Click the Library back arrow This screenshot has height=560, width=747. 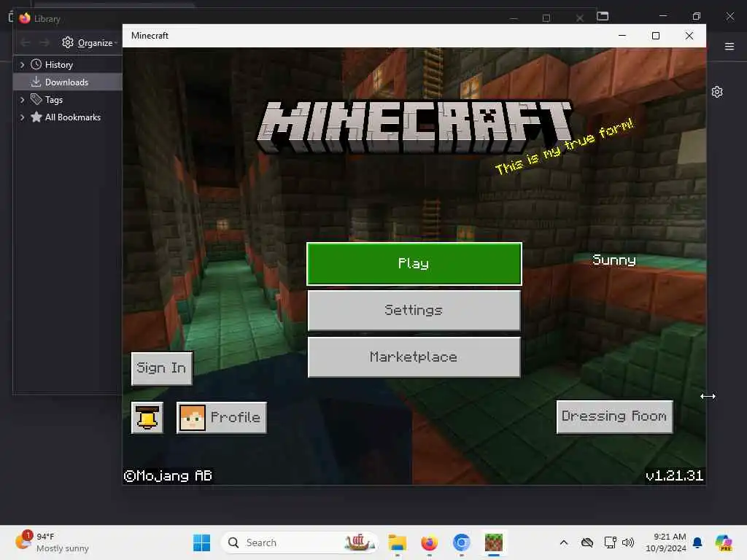coord(26,43)
